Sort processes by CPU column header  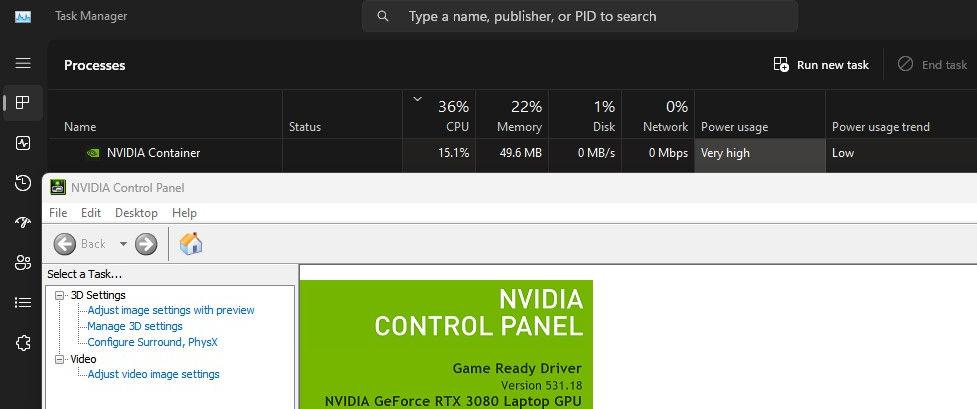439,115
